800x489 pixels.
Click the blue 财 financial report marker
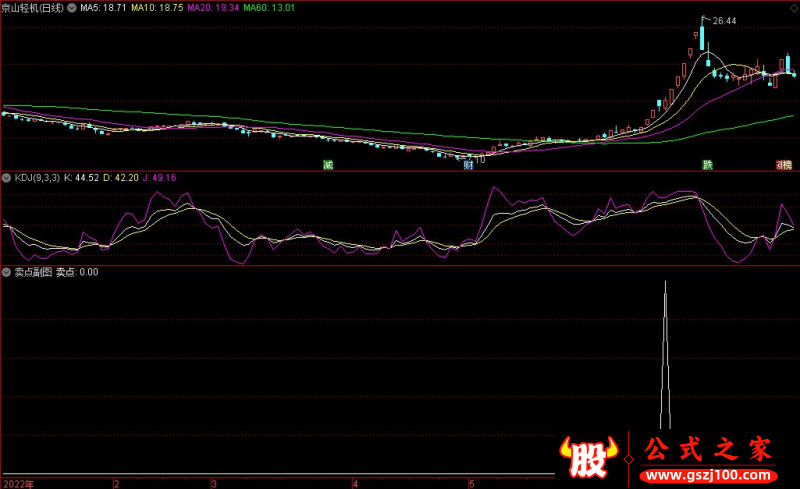click(x=468, y=165)
